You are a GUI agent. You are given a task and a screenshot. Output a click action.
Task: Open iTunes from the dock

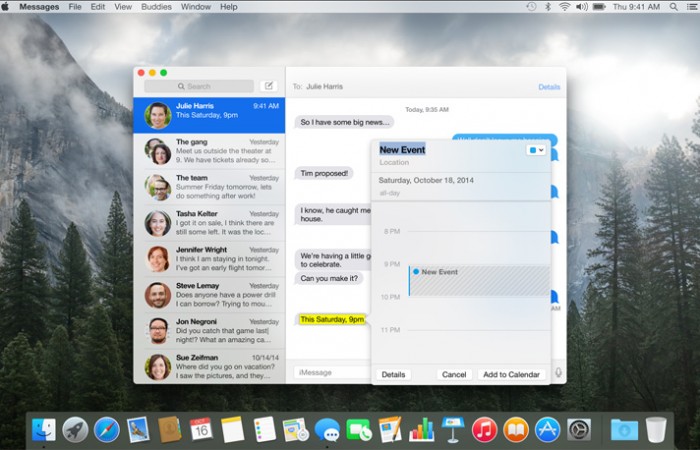484,430
